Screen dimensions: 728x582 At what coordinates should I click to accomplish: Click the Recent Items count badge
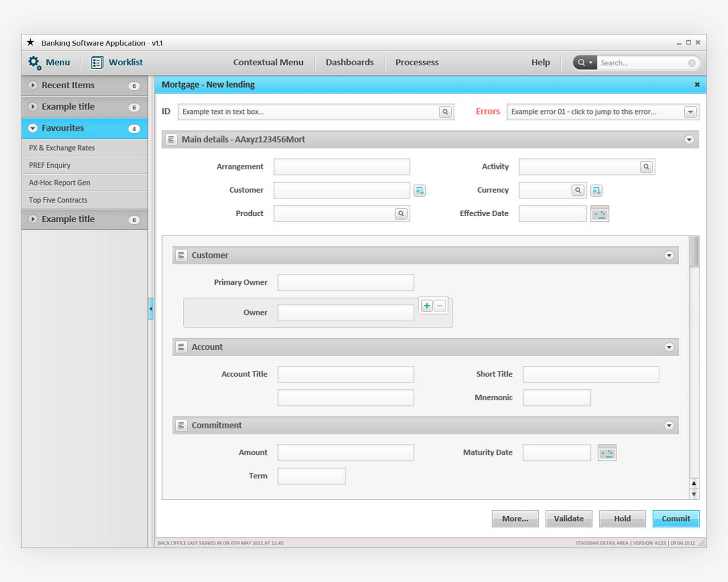(134, 86)
